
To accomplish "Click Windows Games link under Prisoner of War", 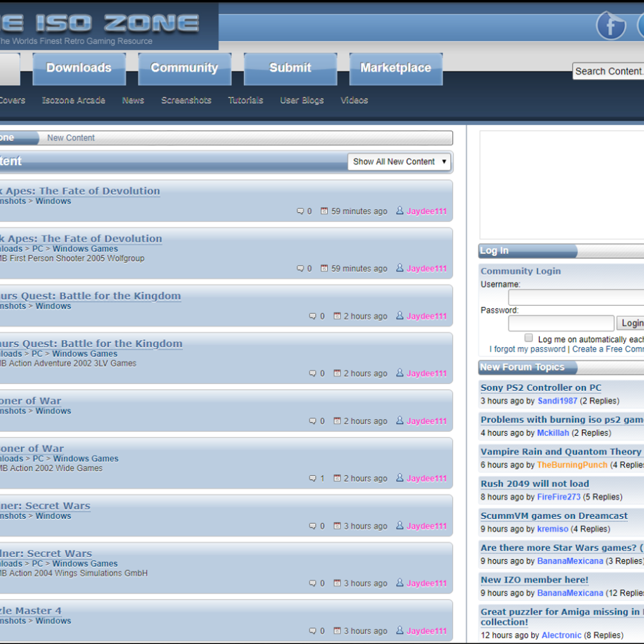I will 86,459.
